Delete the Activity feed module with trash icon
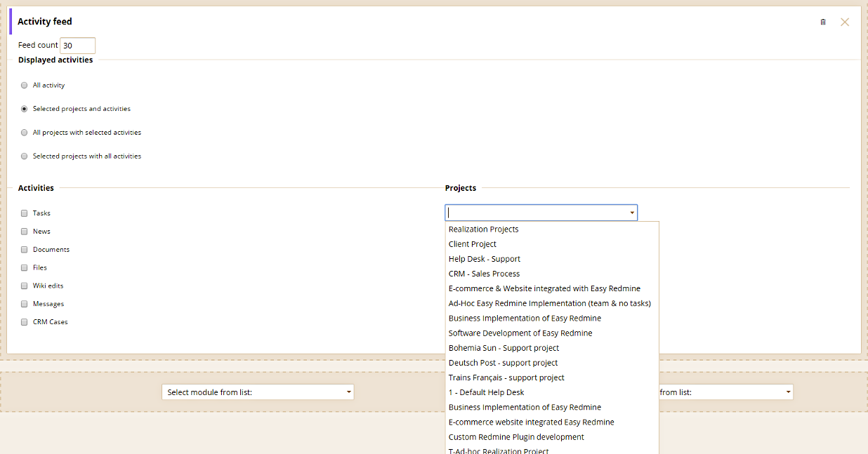868x454 pixels. click(x=823, y=22)
